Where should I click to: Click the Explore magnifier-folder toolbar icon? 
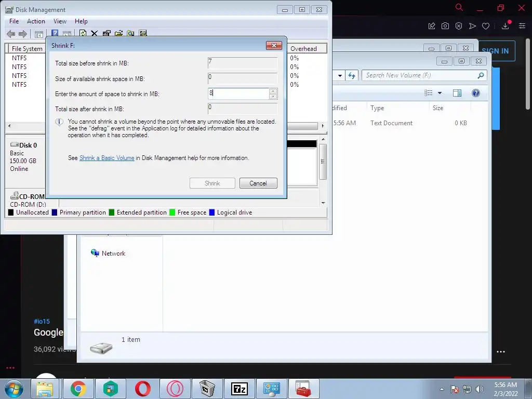coord(130,33)
